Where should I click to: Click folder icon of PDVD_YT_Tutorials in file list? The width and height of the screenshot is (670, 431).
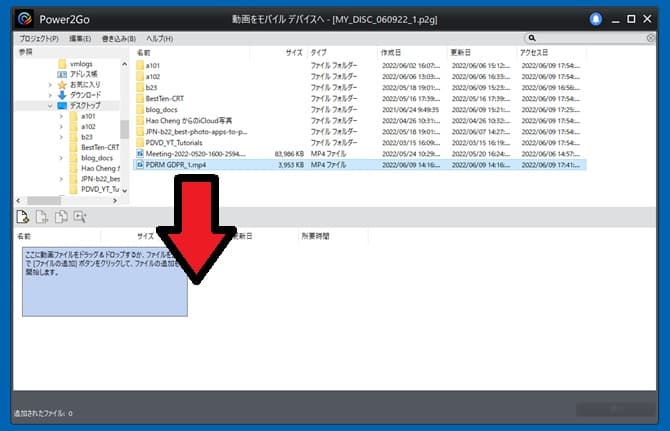(x=140, y=143)
